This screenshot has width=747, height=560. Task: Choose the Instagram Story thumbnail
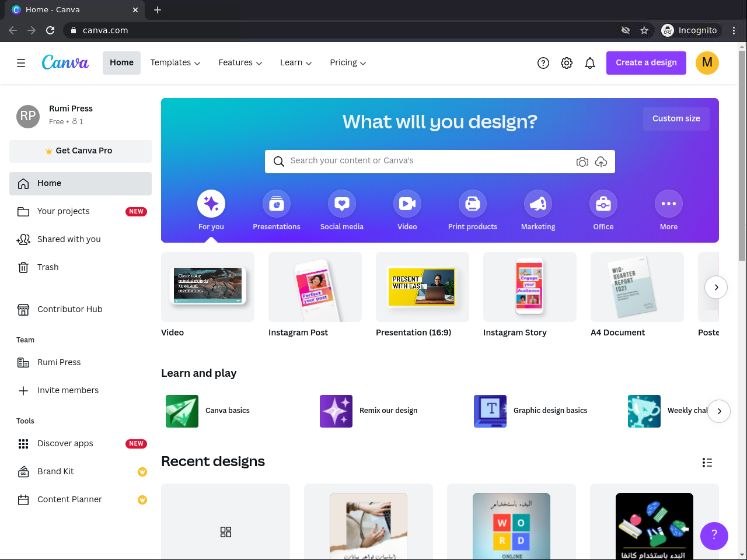(x=530, y=287)
